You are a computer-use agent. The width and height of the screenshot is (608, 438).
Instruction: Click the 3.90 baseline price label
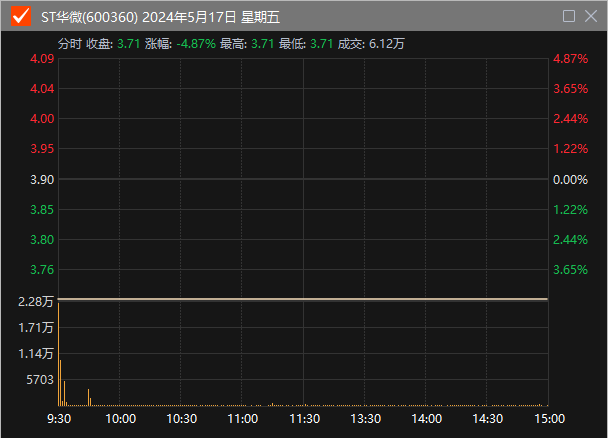(42, 180)
